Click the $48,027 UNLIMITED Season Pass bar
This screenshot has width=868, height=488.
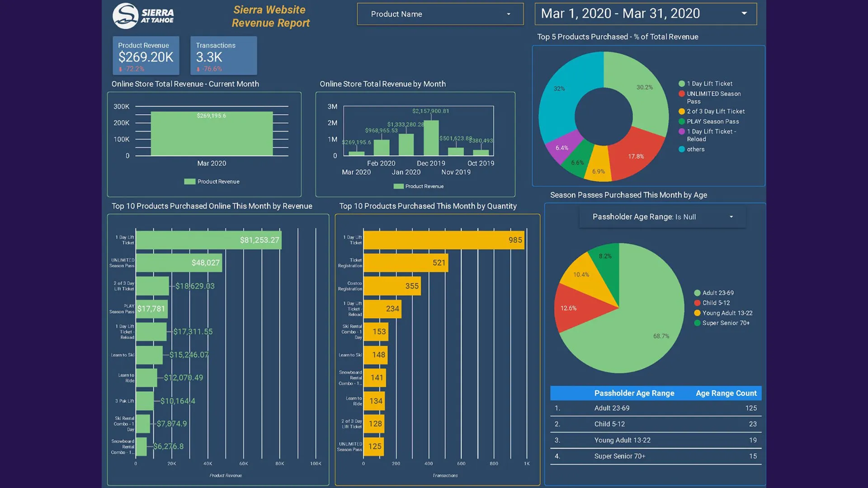(x=179, y=263)
